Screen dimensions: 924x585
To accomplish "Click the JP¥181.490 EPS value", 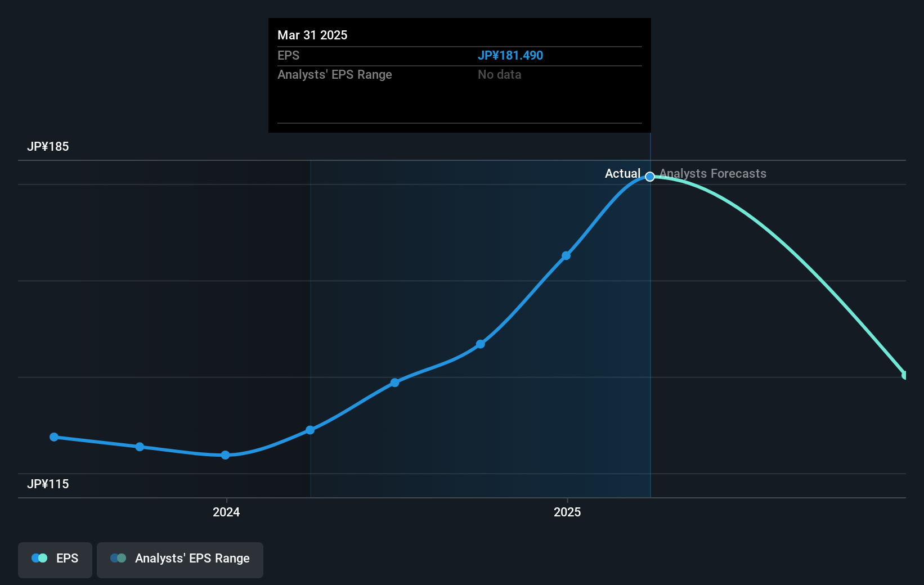I will tap(510, 56).
